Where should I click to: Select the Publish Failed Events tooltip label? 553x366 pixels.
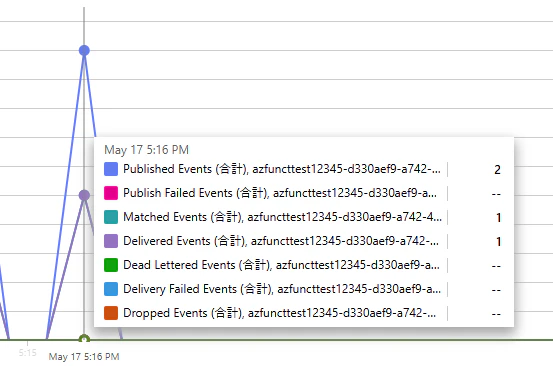pos(280,193)
